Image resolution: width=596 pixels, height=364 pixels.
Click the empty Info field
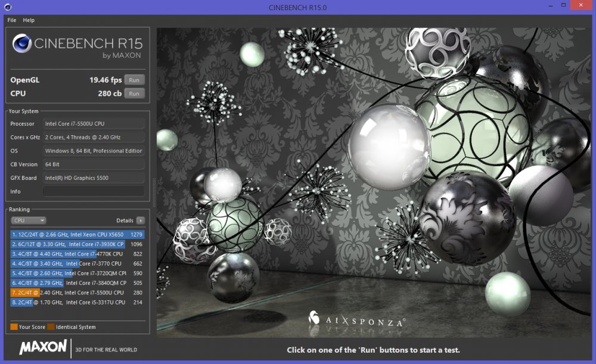(93, 191)
